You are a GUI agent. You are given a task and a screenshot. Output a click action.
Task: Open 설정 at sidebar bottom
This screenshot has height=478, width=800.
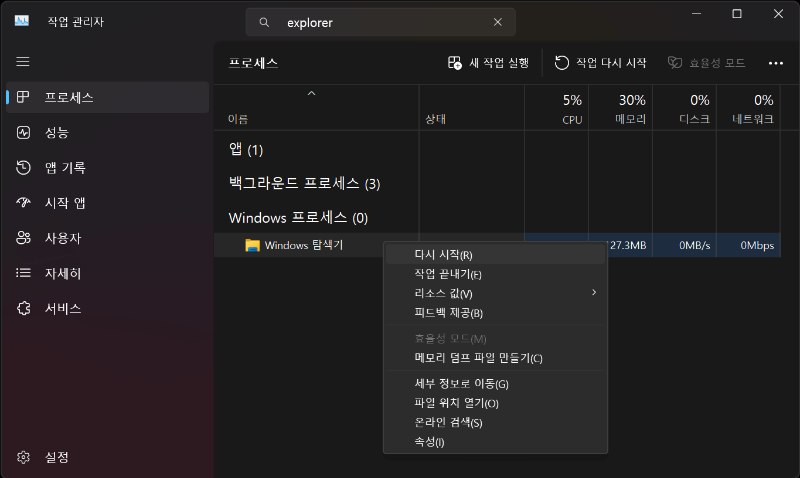coord(108,457)
